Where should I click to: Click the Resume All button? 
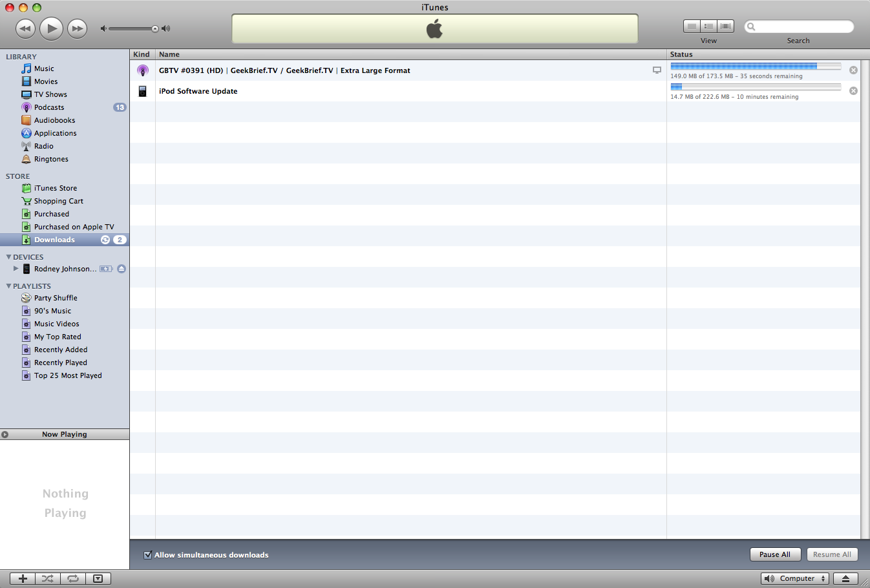(x=832, y=554)
